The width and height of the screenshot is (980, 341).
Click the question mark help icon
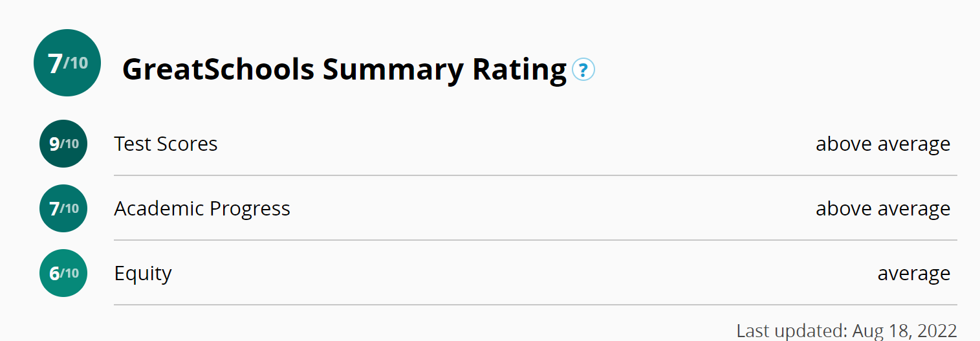(583, 69)
